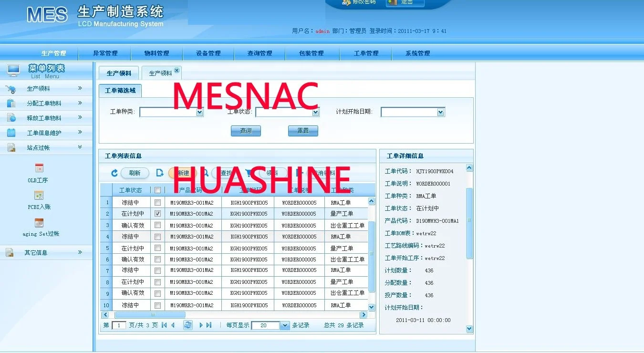Screen dimensions: 644x353
Task: Click the 生产领料 cart icon in sidebar menu
Action: (x=10, y=89)
